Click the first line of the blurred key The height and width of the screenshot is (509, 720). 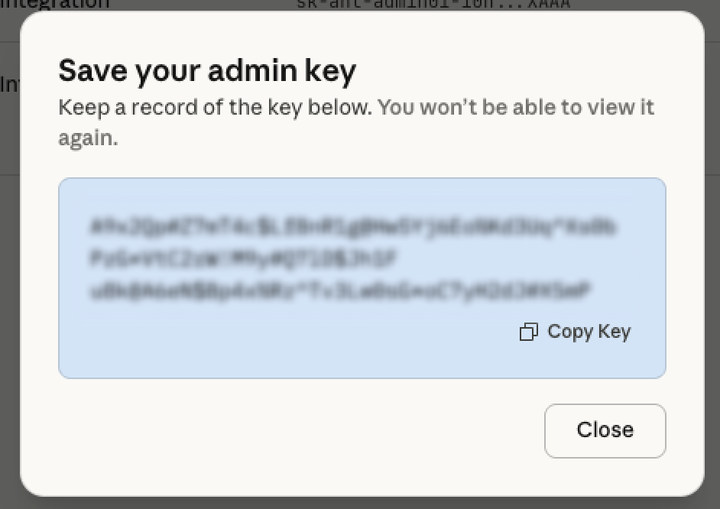click(x=353, y=226)
